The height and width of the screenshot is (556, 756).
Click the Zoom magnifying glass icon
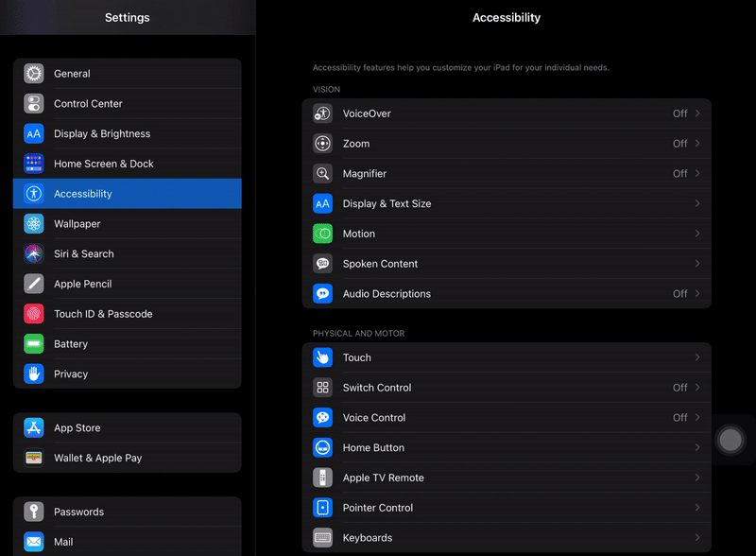point(322,143)
